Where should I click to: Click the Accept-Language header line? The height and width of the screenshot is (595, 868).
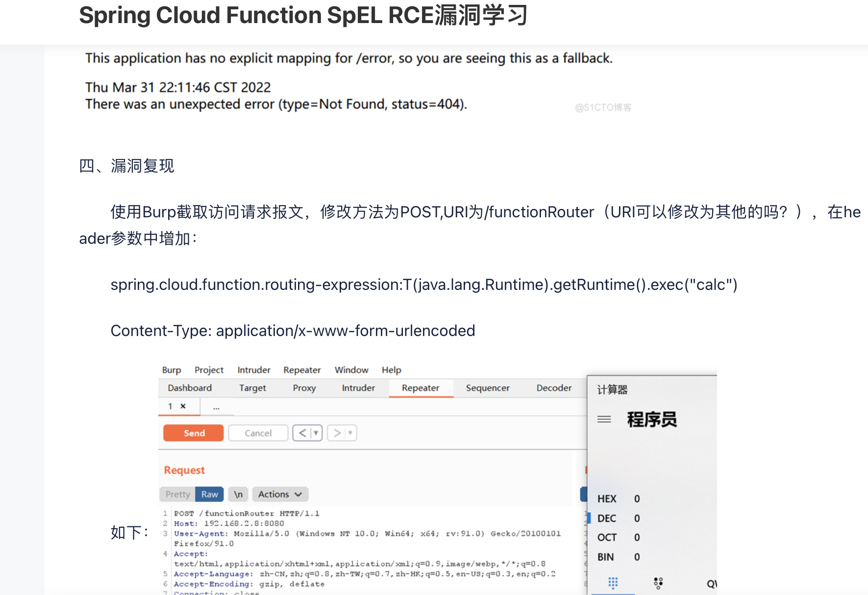365,574
